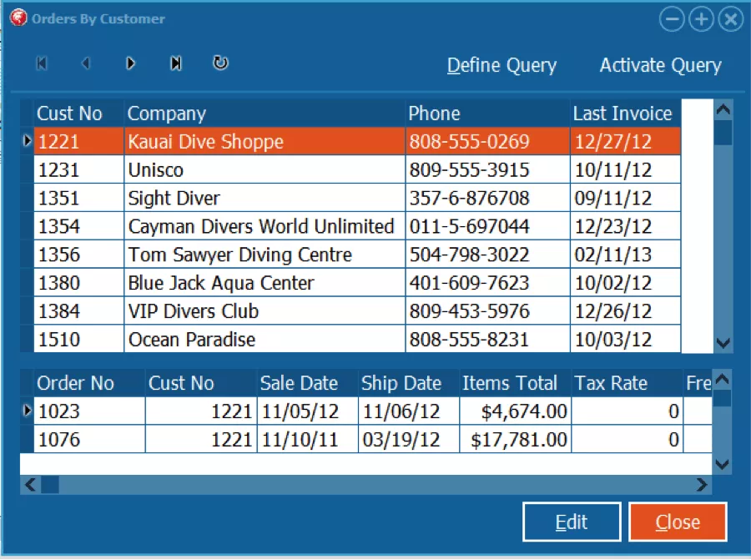This screenshot has height=560, width=751.
Task: Click row indicator beside order 1023
Action: point(27,411)
